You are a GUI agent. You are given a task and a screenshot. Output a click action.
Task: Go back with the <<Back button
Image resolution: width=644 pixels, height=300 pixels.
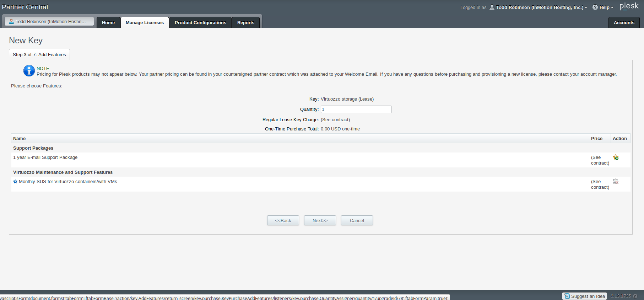point(283,220)
